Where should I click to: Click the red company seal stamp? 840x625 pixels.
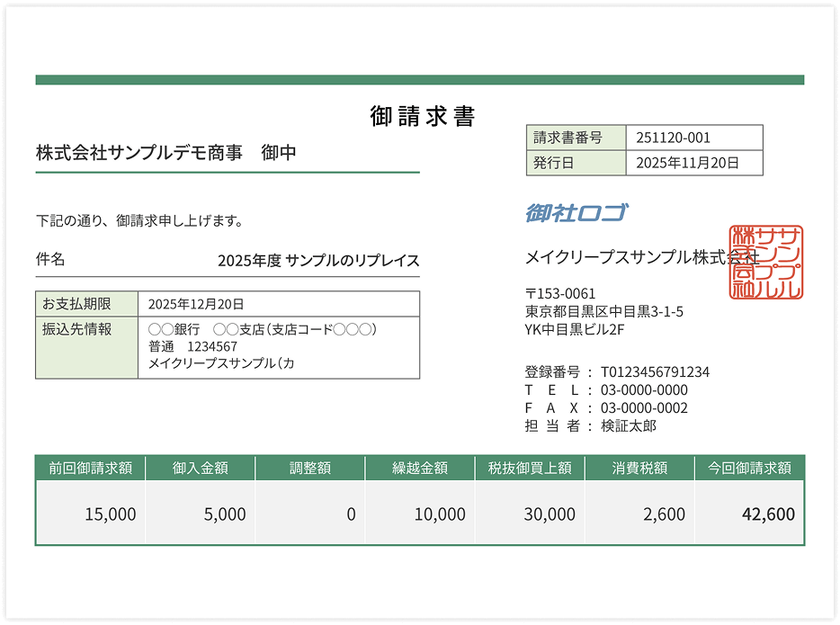(767, 263)
